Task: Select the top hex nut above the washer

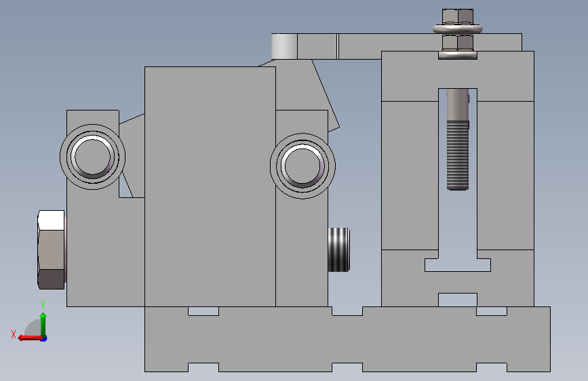Action: click(x=458, y=16)
